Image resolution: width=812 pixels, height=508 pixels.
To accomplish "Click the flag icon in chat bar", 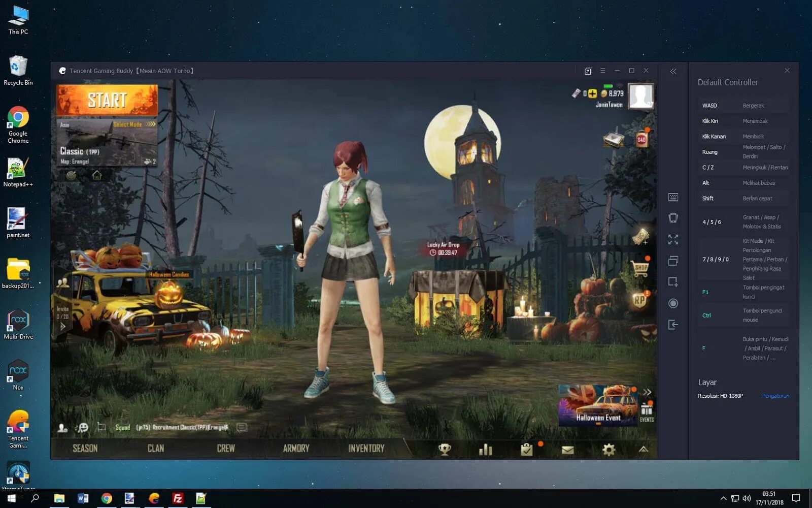I will coord(101,427).
